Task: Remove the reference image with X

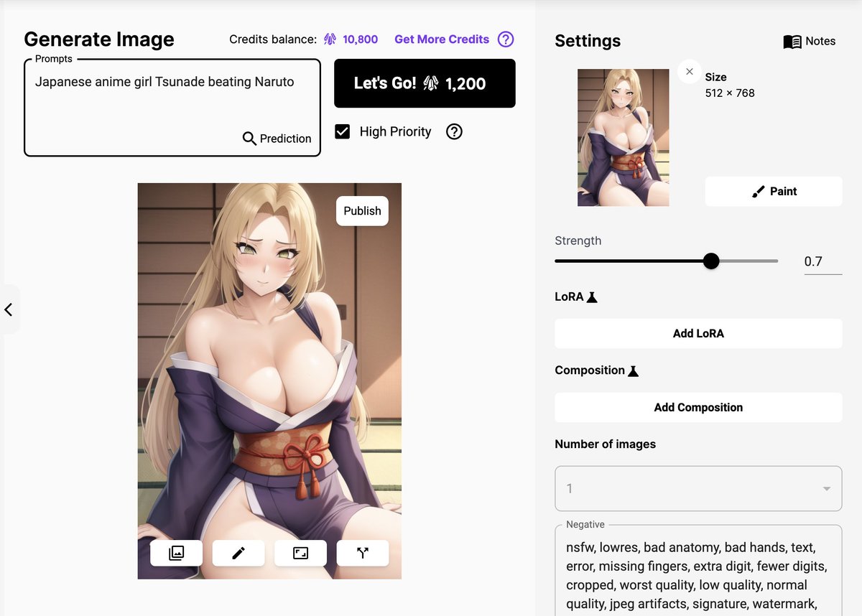Action: (x=690, y=71)
